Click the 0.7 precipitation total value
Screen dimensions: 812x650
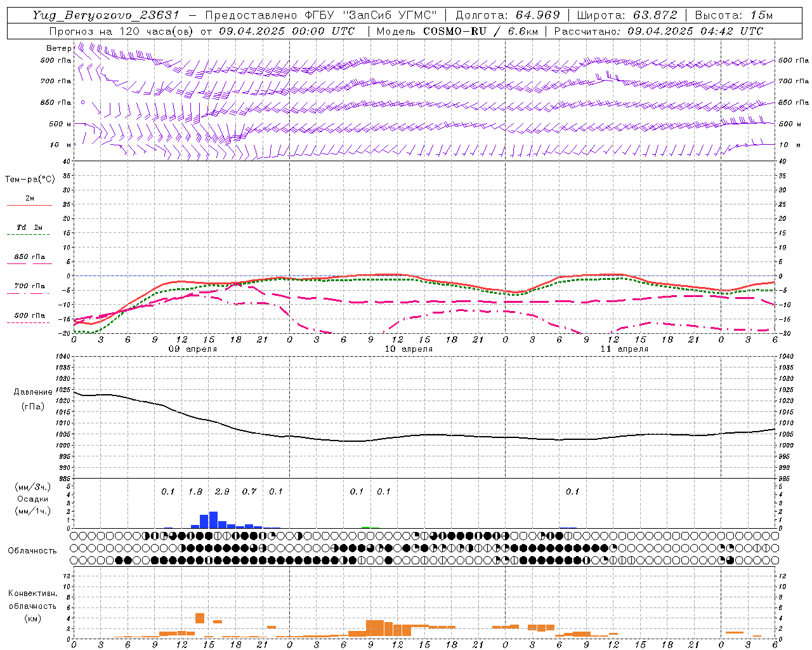pyautogui.click(x=249, y=491)
